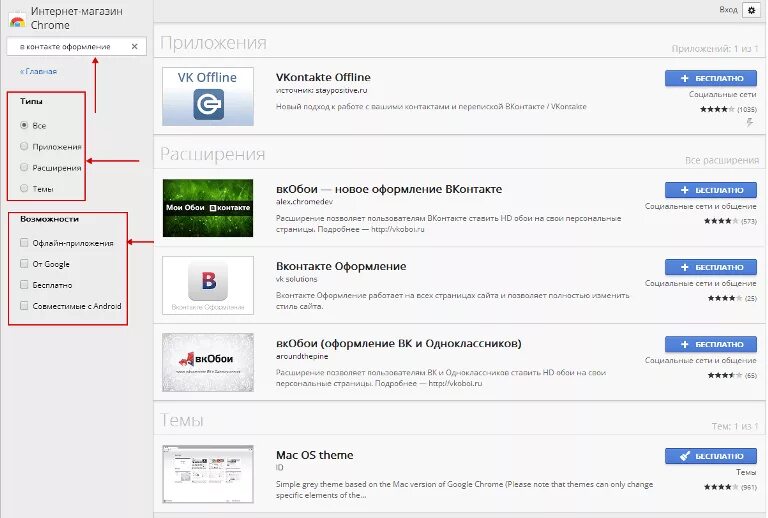Add Вконтакте Оформление with the Бесплатно button
Viewport: 768px width, 518px height.
(x=711, y=267)
